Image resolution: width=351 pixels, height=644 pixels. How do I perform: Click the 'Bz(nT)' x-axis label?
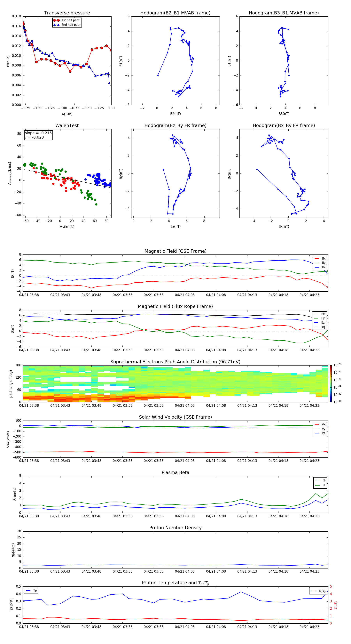[x=175, y=227]
